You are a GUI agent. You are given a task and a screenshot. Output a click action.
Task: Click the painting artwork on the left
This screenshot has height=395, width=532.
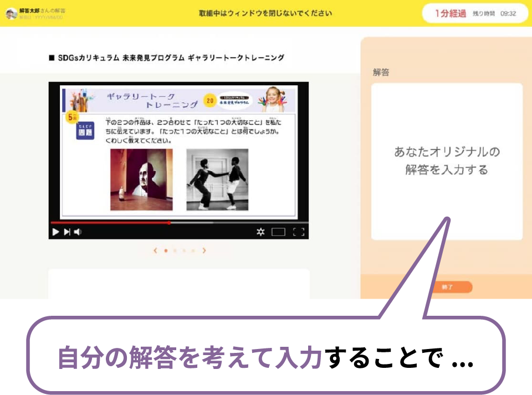click(141, 179)
